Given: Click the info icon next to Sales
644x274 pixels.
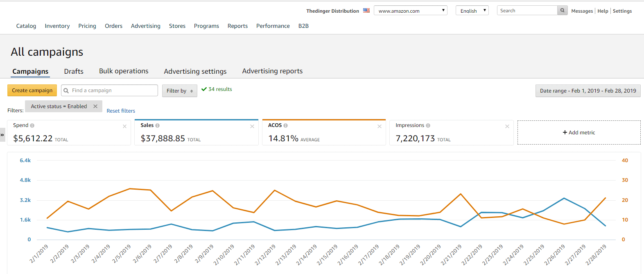Looking at the screenshot, I should coord(158,126).
